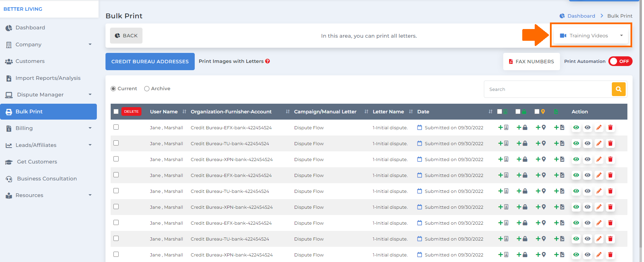Delete second XPN letter with trash icon
The image size is (644, 262).
610,207
